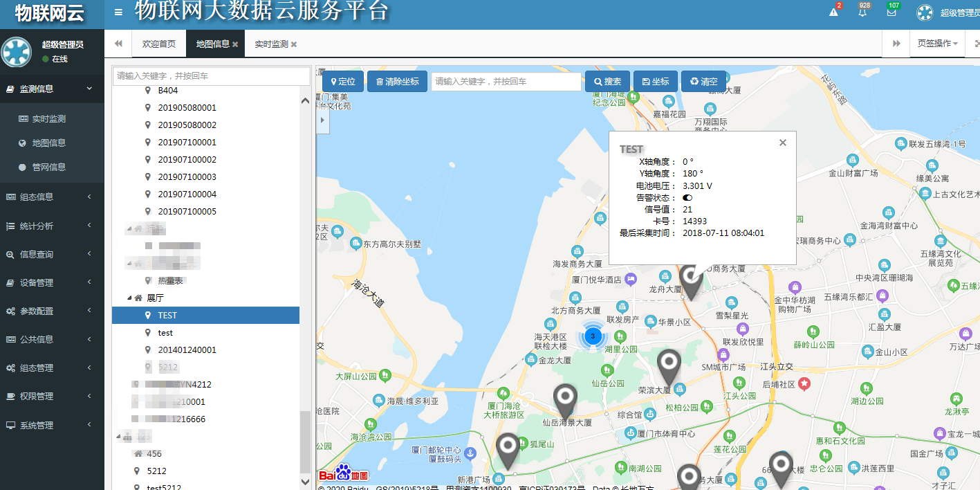The height and width of the screenshot is (490, 980).
Task: Expand the 统计分析 sidebar menu
Action: 52,226
